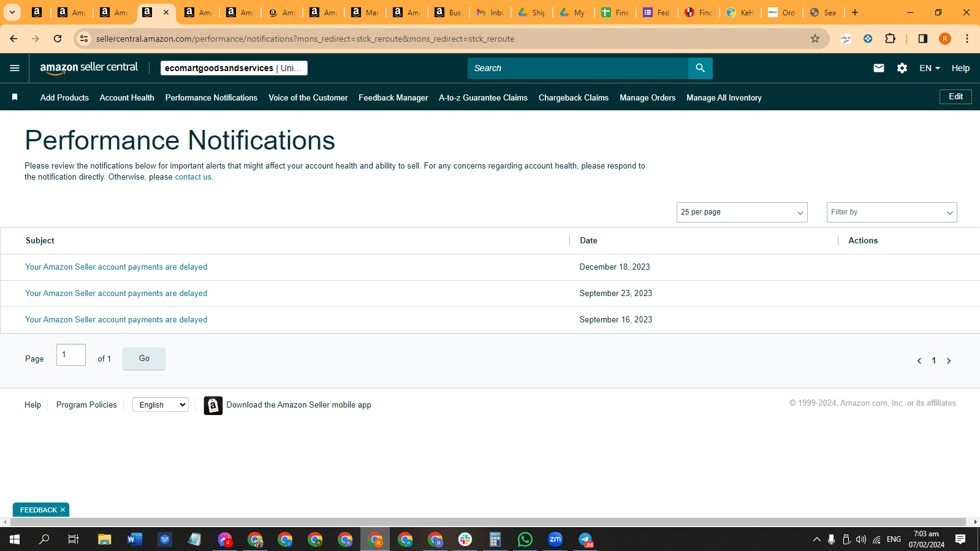
Task: Open Chargeback Claims
Action: pos(574,97)
